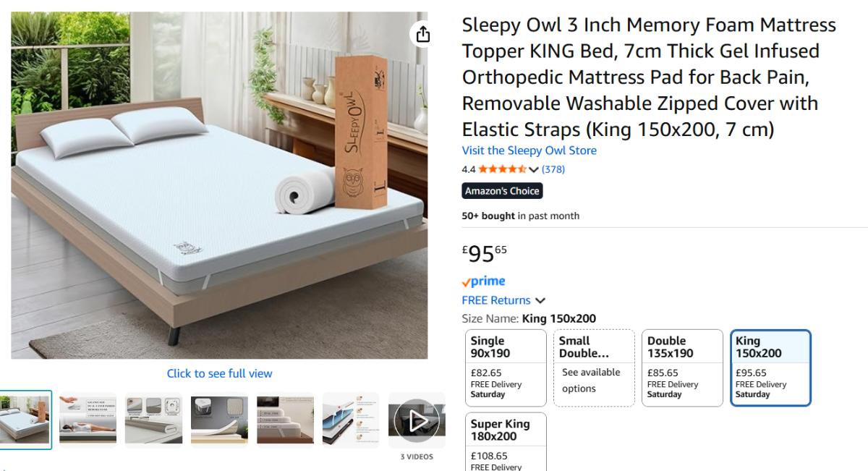The image size is (868, 471).
Task: Select Single 90x190 size option
Action: click(506, 368)
